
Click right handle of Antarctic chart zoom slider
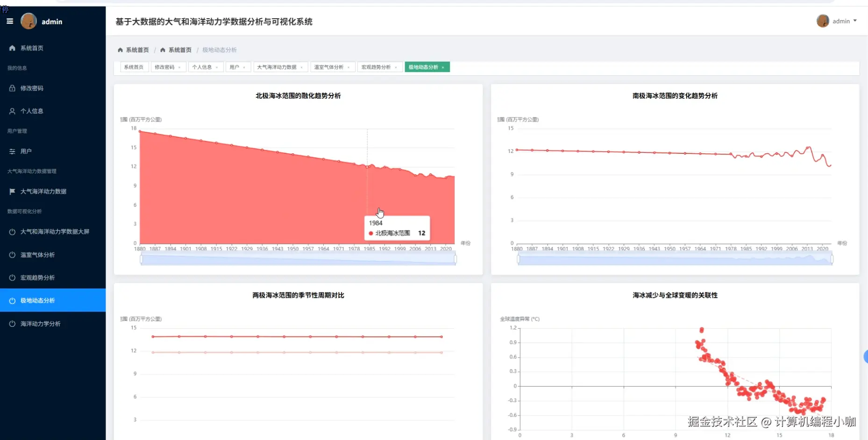coord(832,259)
